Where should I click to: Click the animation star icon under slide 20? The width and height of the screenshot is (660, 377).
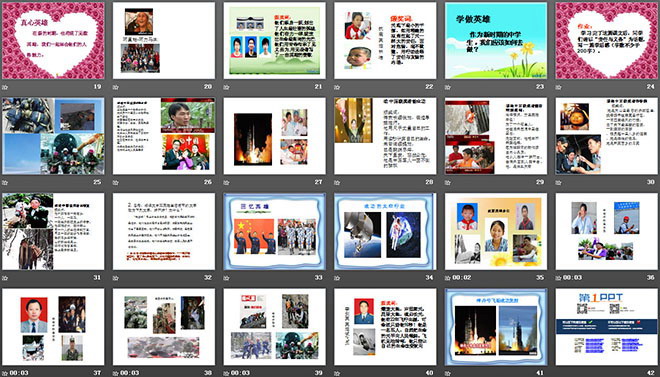pos(115,87)
